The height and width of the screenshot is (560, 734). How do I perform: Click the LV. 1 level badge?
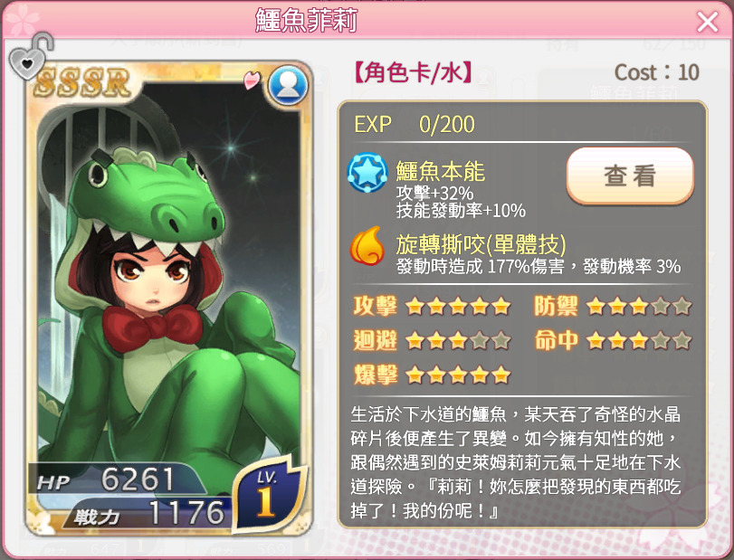point(268,494)
